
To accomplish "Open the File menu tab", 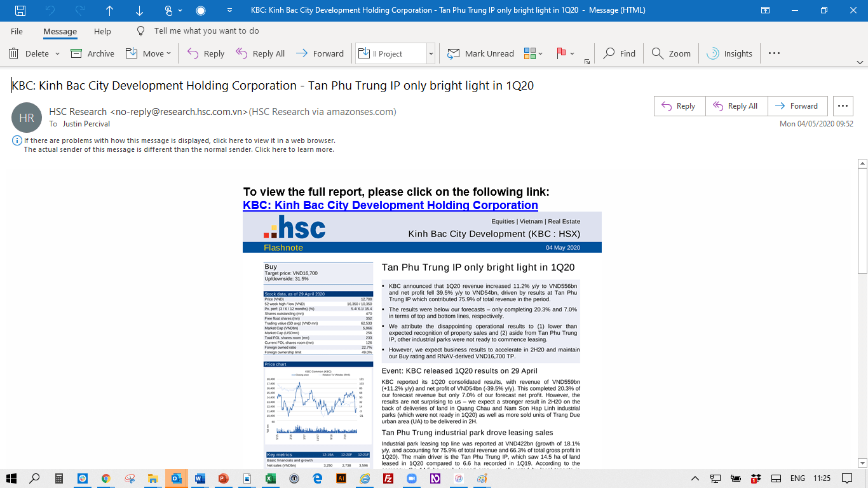I will click(x=17, y=31).
